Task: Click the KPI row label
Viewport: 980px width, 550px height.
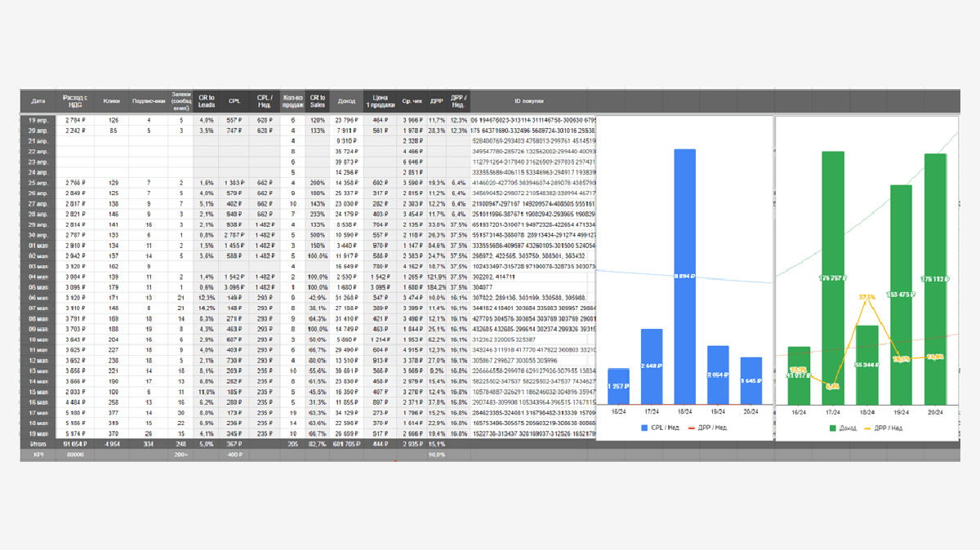Action: point(38,455)
